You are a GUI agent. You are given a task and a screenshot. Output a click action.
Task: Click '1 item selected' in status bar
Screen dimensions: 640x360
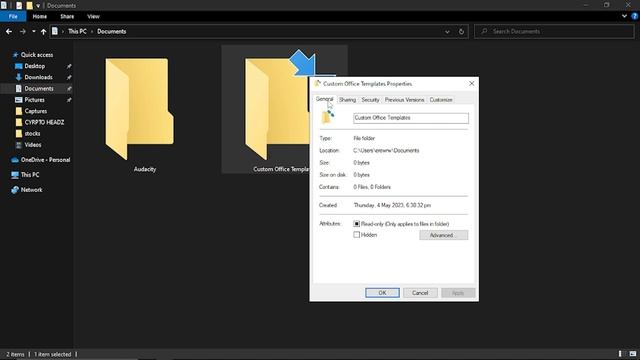click(x=52, y=354)
